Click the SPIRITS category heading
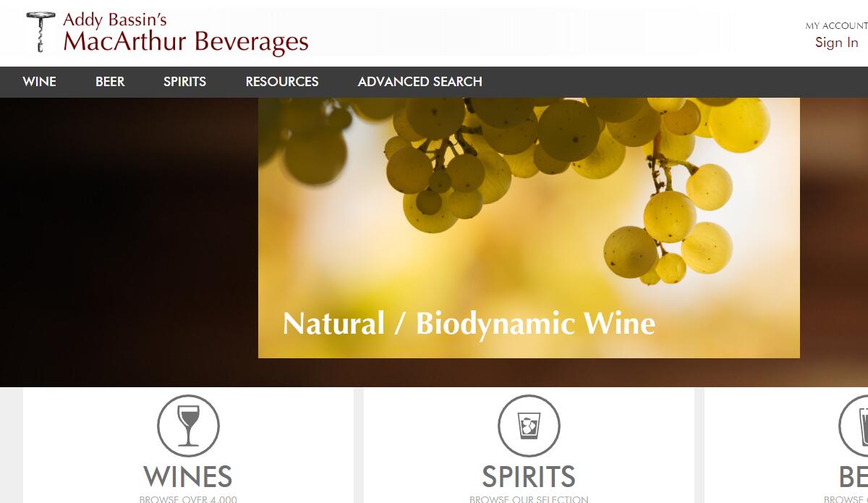The width and height of the screenshot is (868, 503). pos(529,477)
